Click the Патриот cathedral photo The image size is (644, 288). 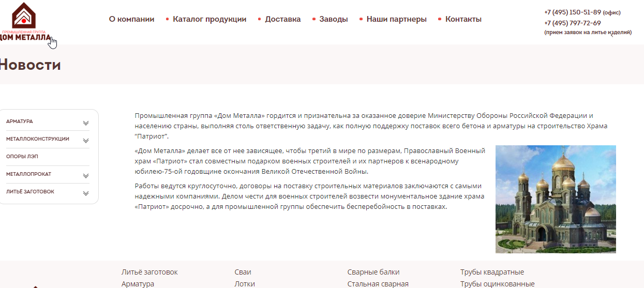tap(556, 199)
